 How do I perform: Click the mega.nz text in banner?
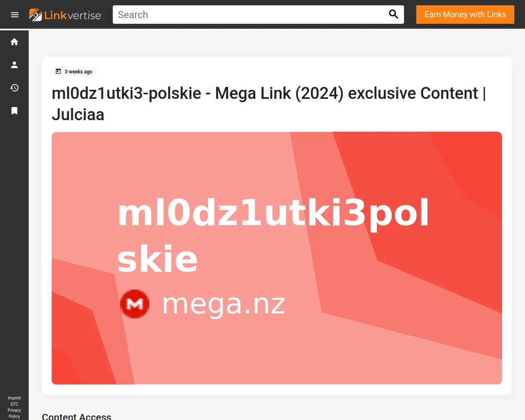click(224, 304)
